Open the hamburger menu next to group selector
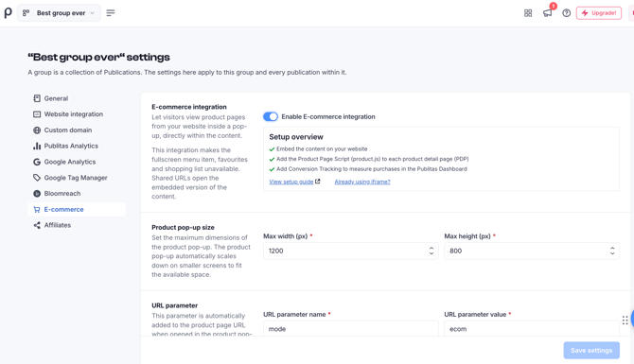This screenshot has width=634, height=364. [111, 13]
